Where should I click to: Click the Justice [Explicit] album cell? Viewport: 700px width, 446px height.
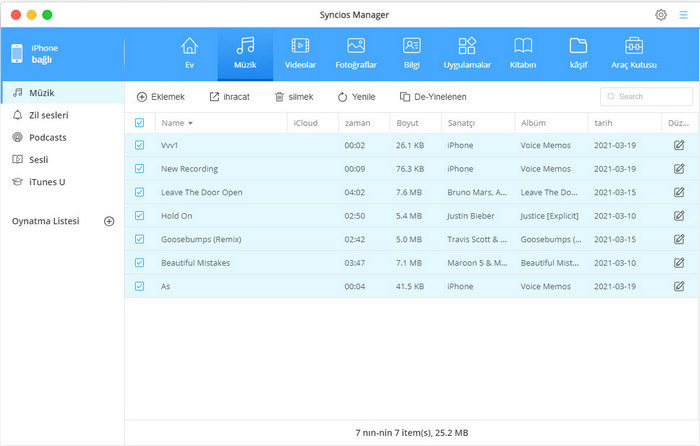click(550, 216)
